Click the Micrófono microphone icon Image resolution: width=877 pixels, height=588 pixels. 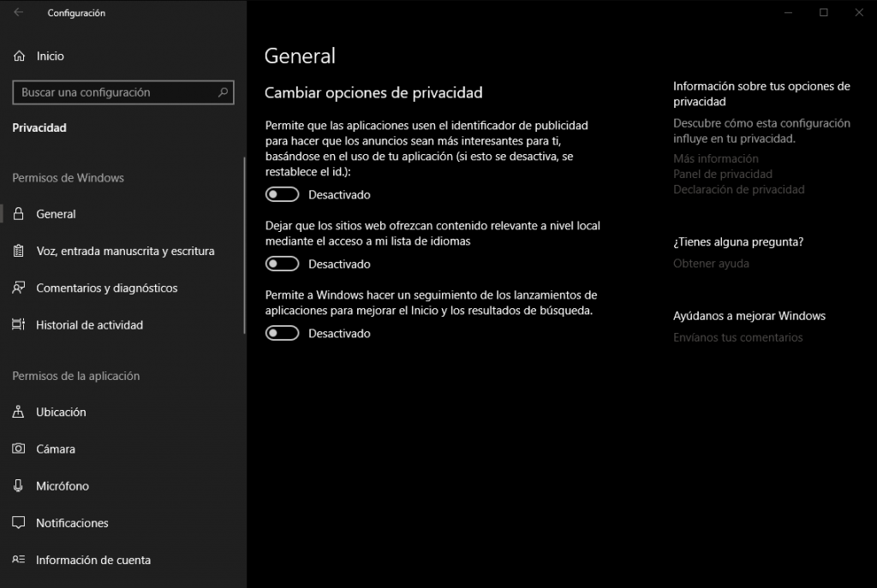pyautogui.click(x=19, y=485)
